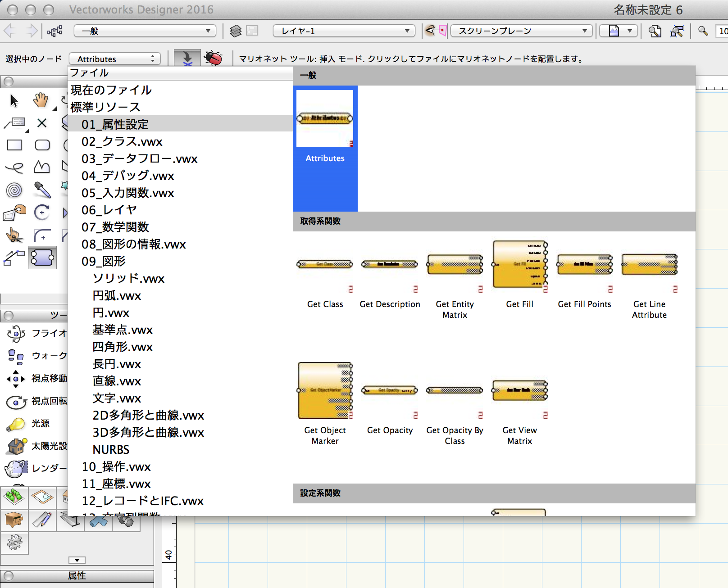The height and width of the screenshot is (588, 728).
Task: Select the Marionette node tool
Action: tap(42, 258)
